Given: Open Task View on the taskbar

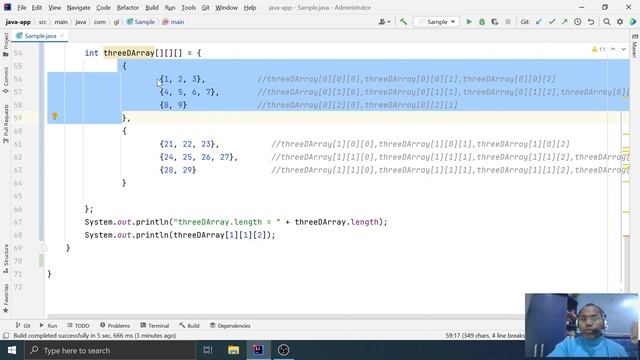Looking at the screenshot, I should (x=208, y=350).
